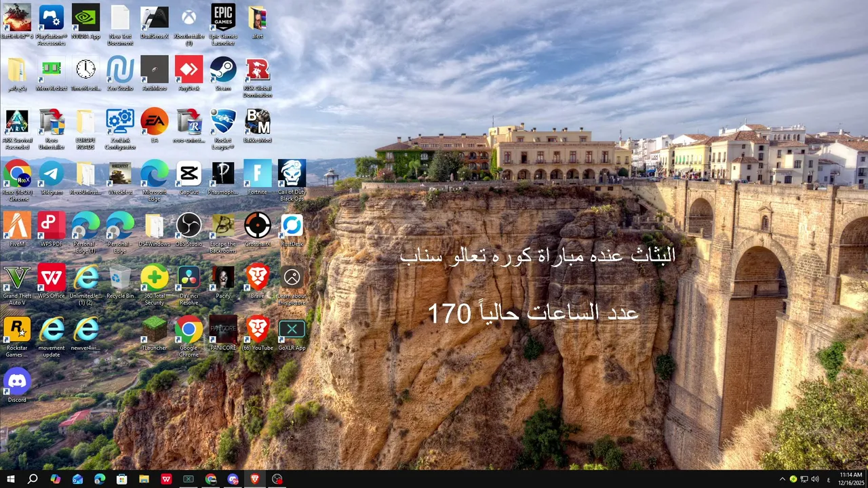Select the Microsoft Edge desktop shortcut
Image resolution: width=868 pixels, height=488 pixels.
click(155, 182)
